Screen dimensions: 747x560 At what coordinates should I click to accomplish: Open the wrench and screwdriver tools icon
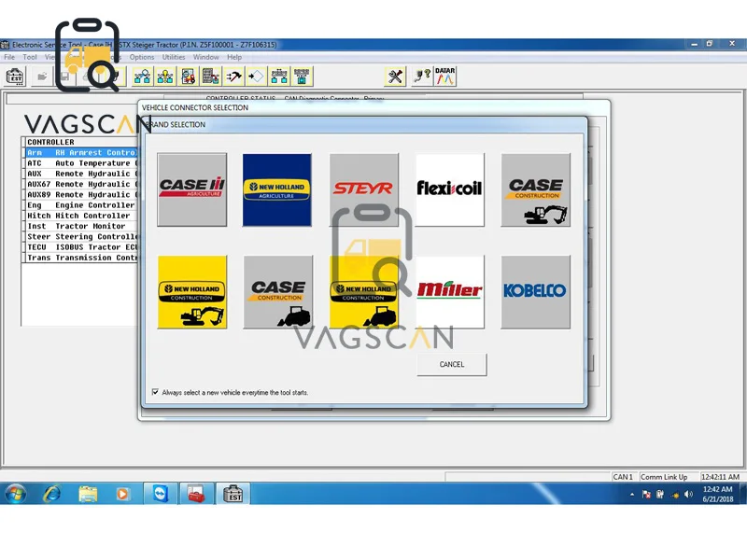395,77
